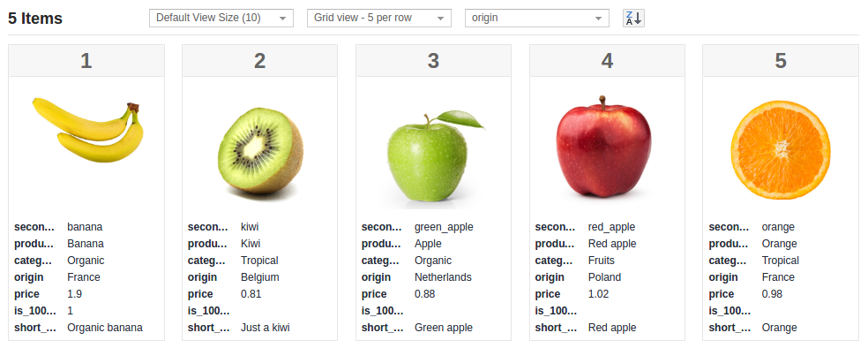868x348 pixels.
Task: Select item card header number 3
Action: click(433, 60)
